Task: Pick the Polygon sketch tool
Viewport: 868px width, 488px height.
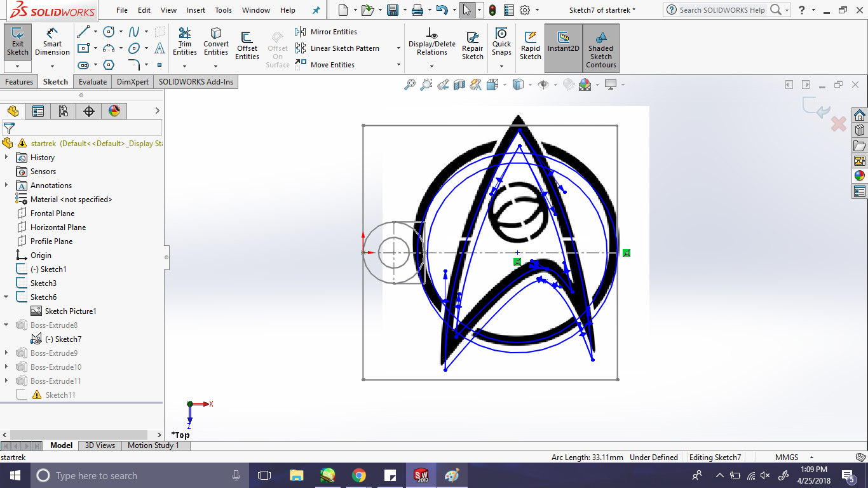Action: [109, 65]
